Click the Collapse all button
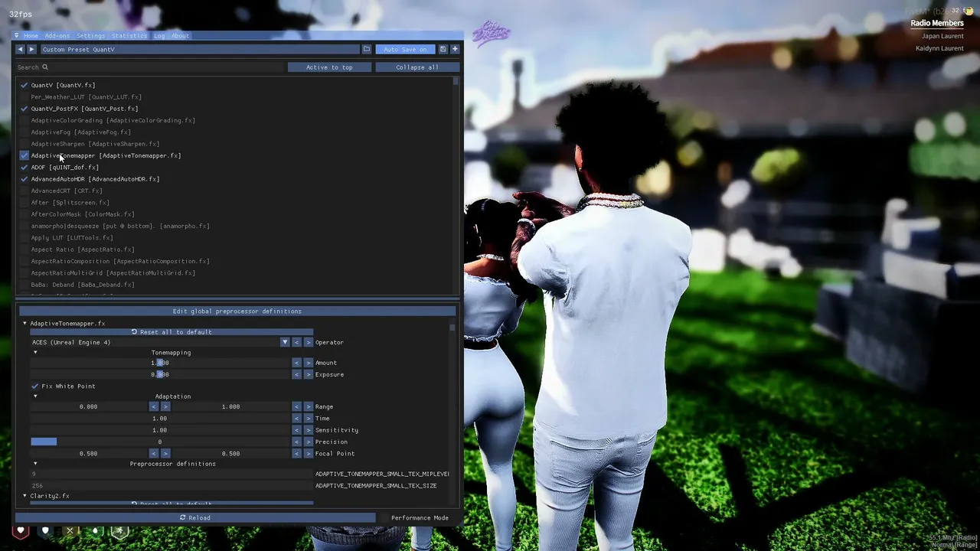 [417, 67]
